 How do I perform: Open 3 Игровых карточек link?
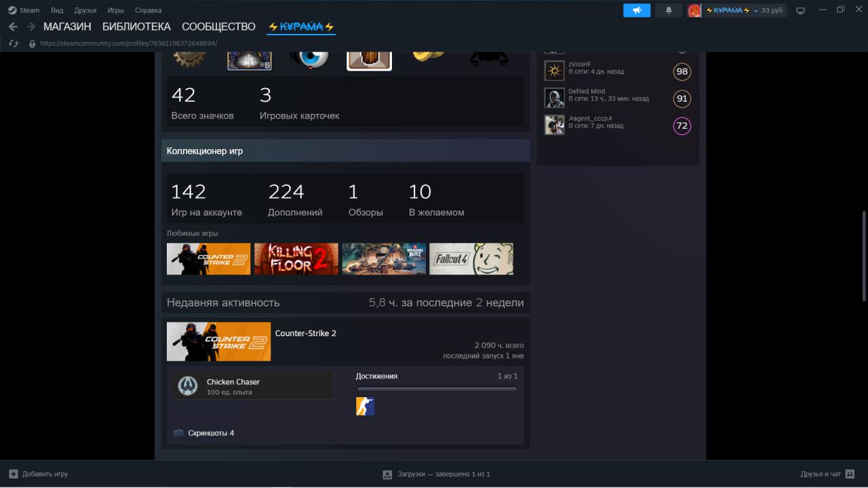[299, 103]
